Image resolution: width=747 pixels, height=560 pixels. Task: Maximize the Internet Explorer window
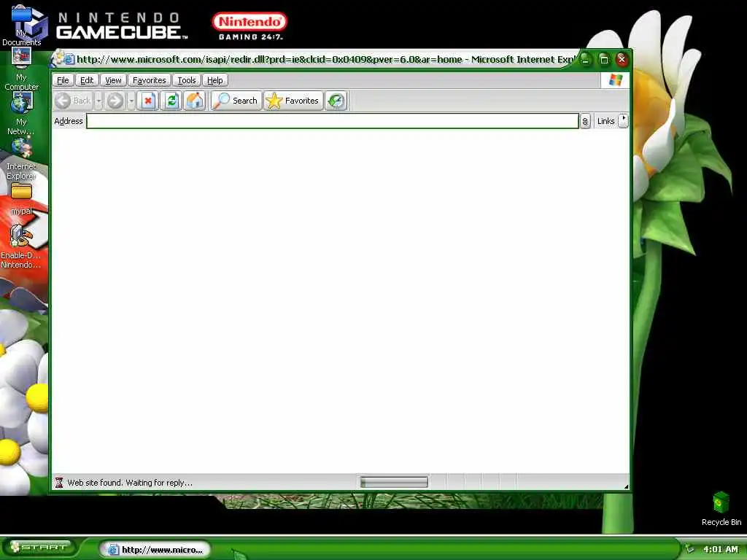click(603, 60)
